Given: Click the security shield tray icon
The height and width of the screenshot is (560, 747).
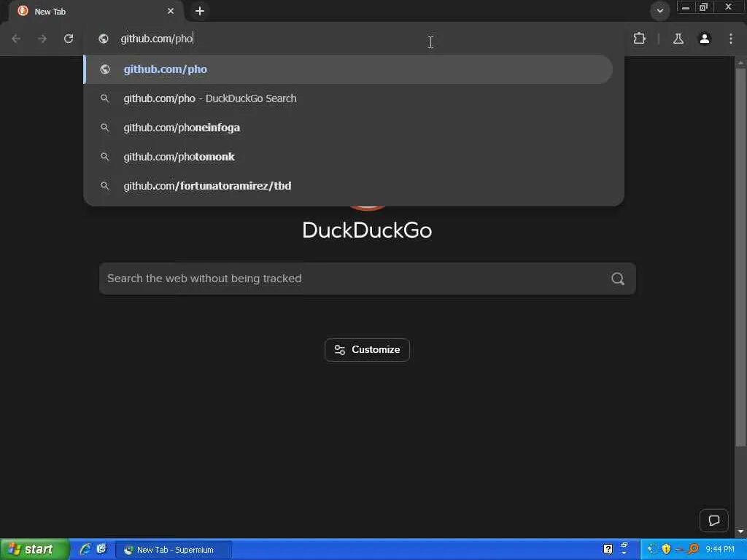Looking at the screenshot, I should click(x=666, y=549).
